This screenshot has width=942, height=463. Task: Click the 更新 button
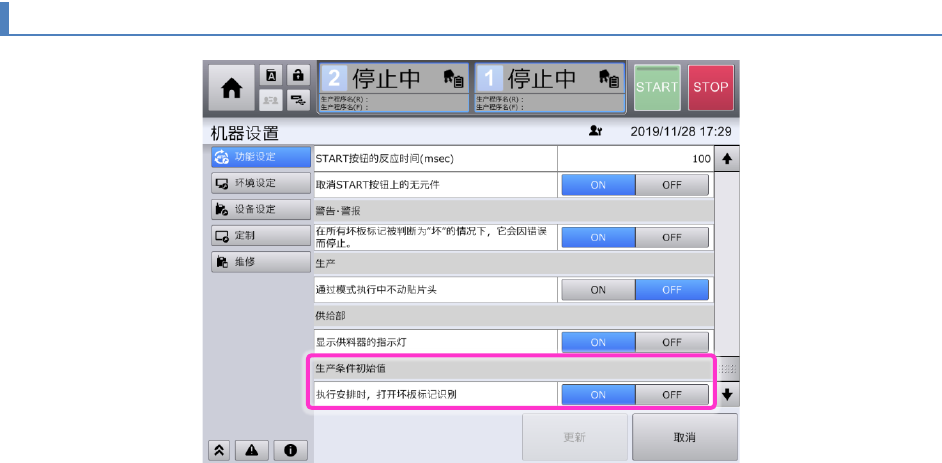pos(575,437)
